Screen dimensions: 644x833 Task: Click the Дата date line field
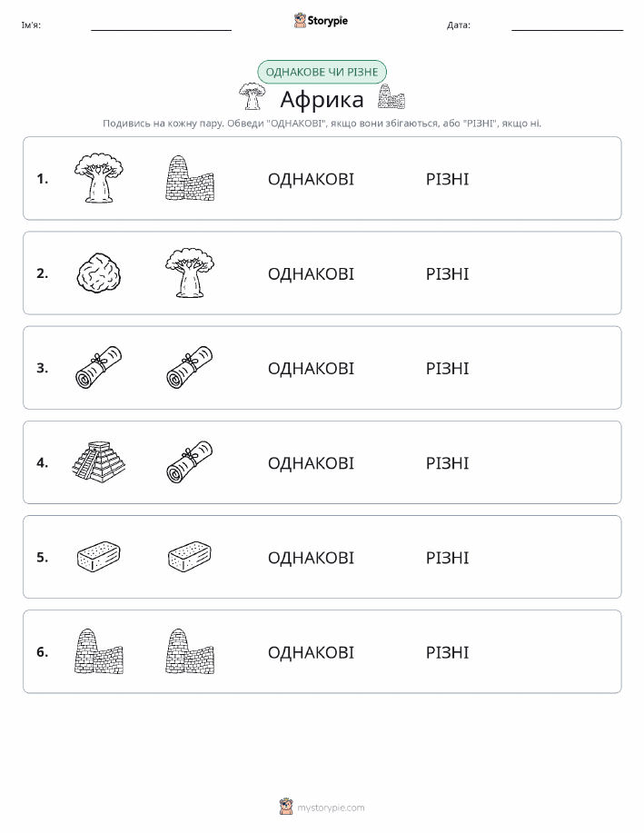pyautogui.click(x=567, y=25)
